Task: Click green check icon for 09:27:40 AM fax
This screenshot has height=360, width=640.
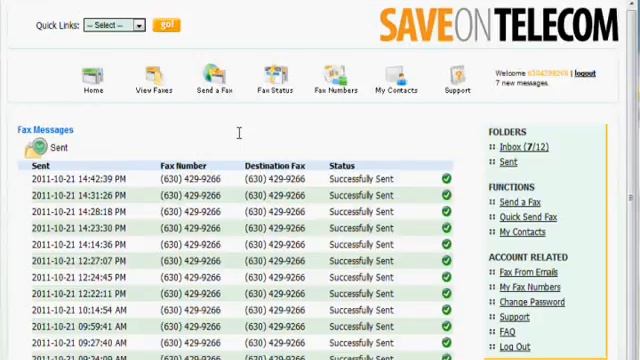Action: click(x=447, y=342)
